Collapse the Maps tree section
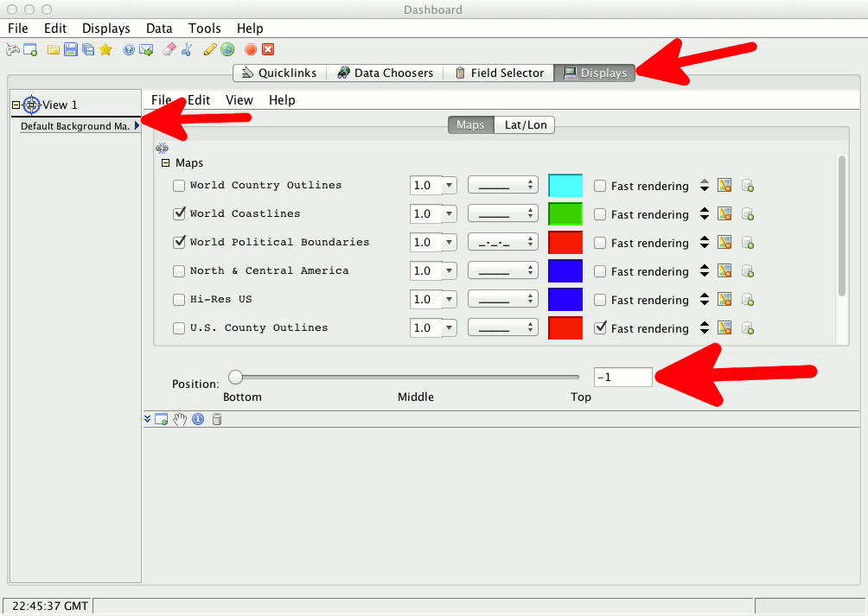The height and width of the screenshot is (616, 868). (x=165, y=162)
